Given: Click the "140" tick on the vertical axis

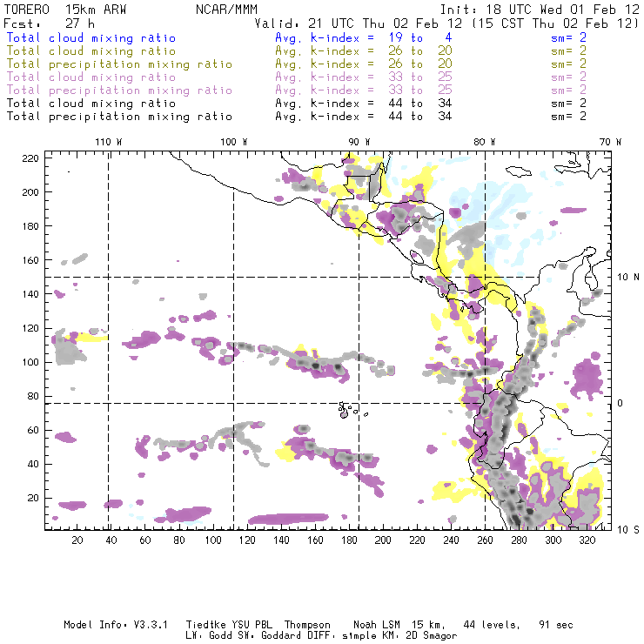Looking at the screenshot, I should pos(30,294).
